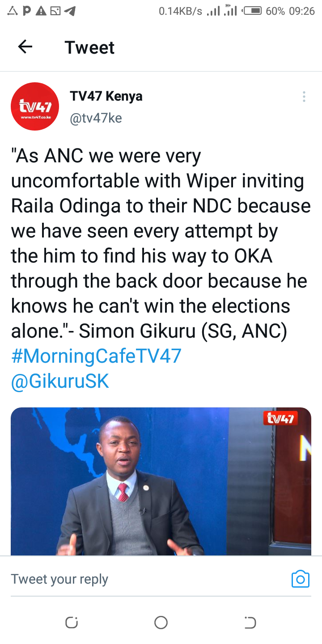
Task: Open the @GikuruSK mention
Action: pos(60,381)
